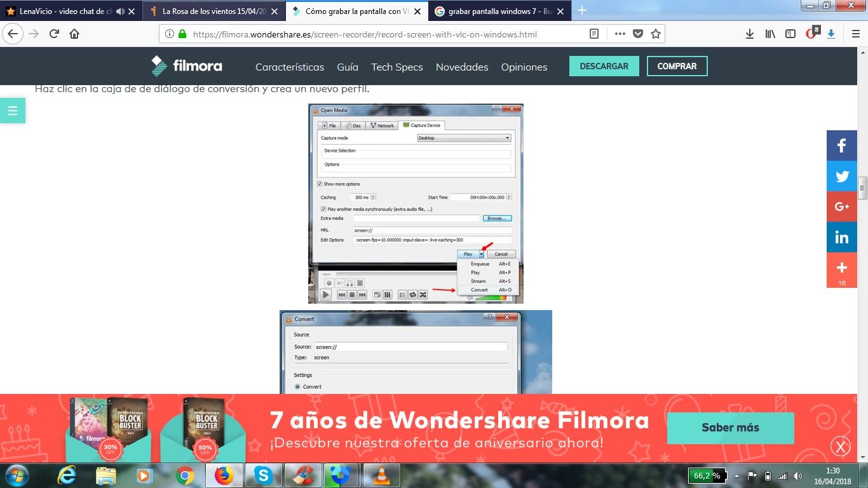Mute audio on the LenaVicio tab
The image size is (868, 488).
click(120, 11)
